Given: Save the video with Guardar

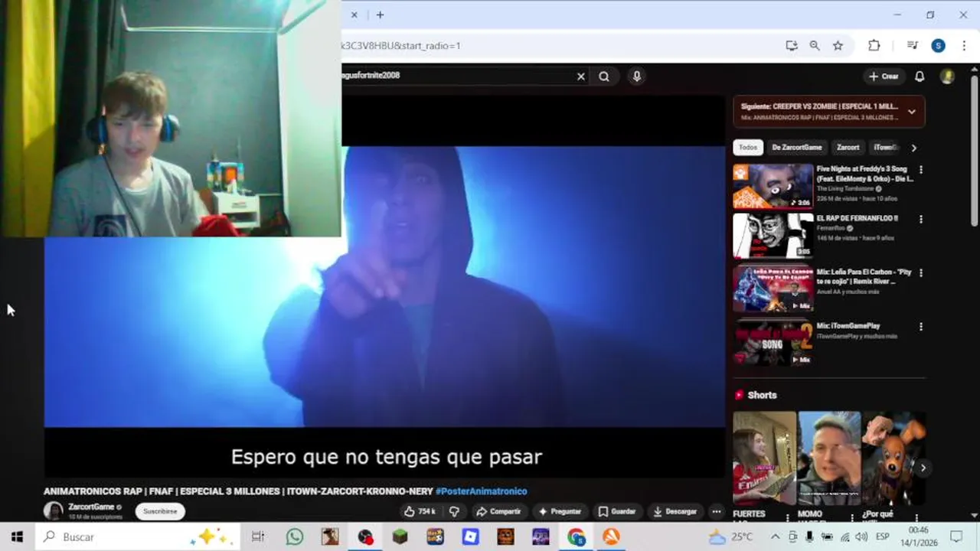Looking at the screenshot, I should tap(617, 511).
